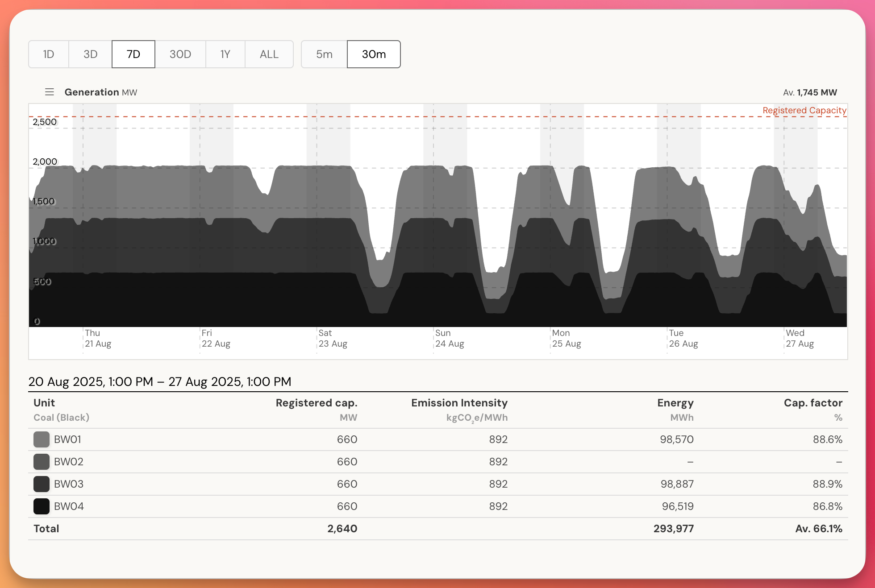
Task: Open the Generation chart hamburger menu
Action: tap(50, 92)
